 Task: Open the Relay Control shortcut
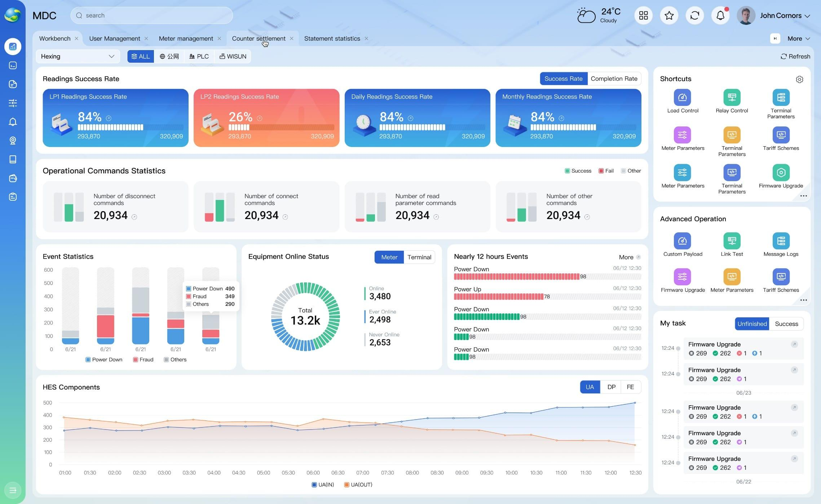click(x=732, y=98)
